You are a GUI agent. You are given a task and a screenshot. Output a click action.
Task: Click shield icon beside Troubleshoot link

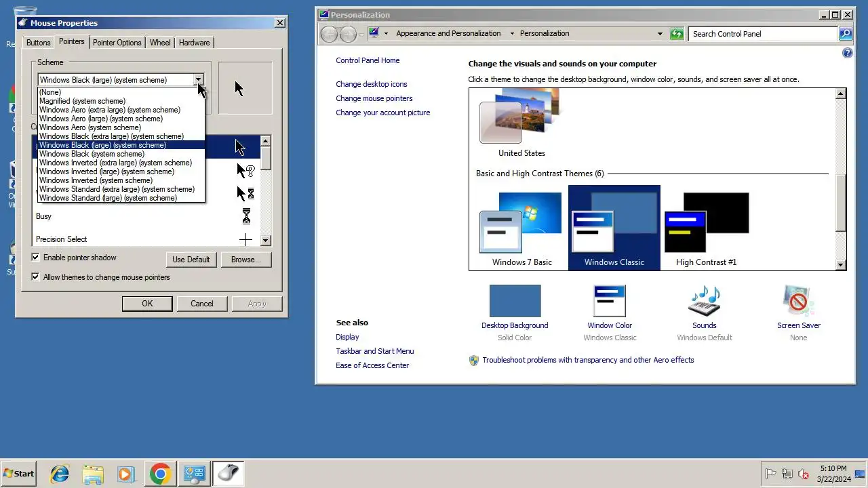474,361
